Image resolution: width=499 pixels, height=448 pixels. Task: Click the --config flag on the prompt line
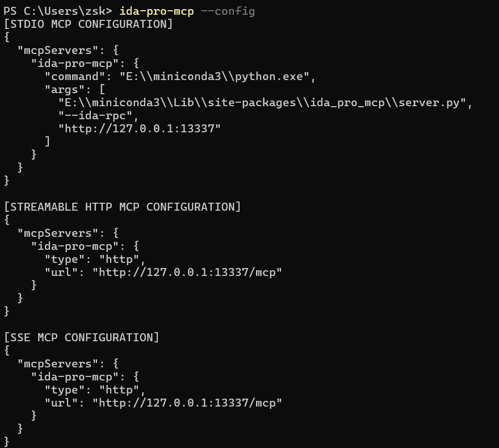pyautogui.click(x=228, y=11)
